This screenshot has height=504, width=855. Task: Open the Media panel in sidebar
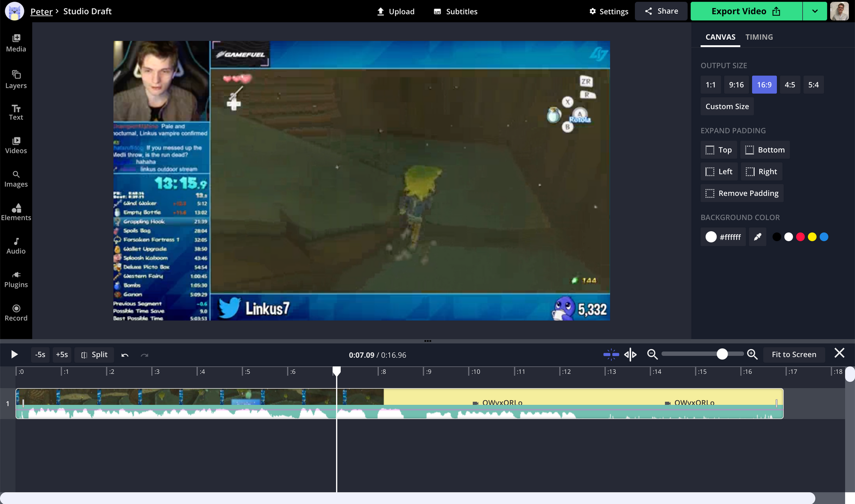pos(16,43)
